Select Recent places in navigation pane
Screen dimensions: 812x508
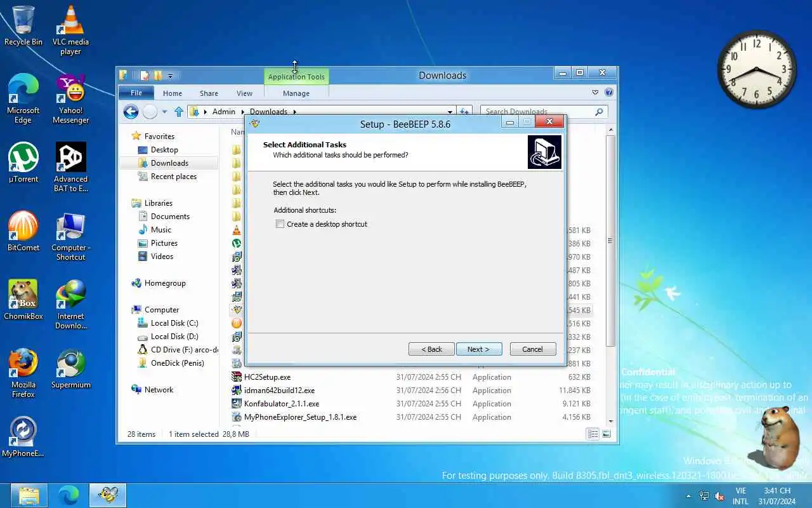[x=174, y=177]
